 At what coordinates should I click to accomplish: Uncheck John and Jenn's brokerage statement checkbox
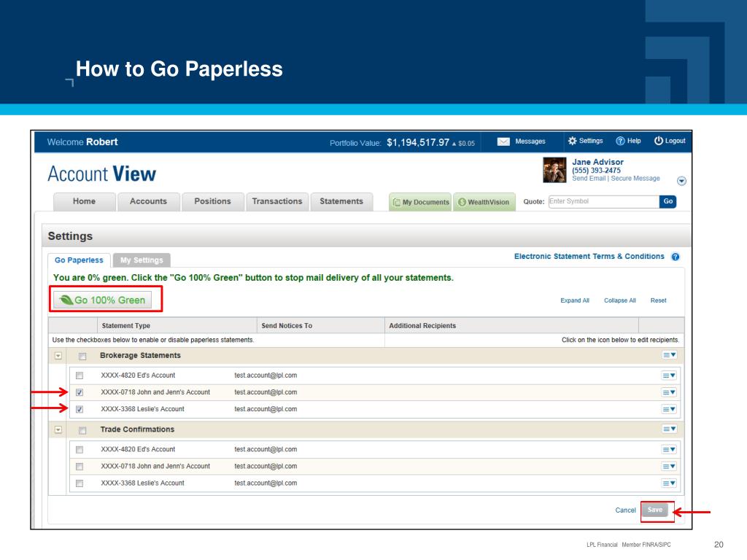80,392
